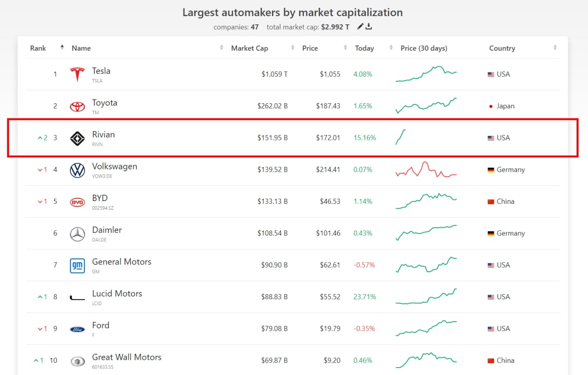Click Ford's $19.79 price
This screenshot has height=375, width=588.
pyautogui.click(x=330, y=329)
